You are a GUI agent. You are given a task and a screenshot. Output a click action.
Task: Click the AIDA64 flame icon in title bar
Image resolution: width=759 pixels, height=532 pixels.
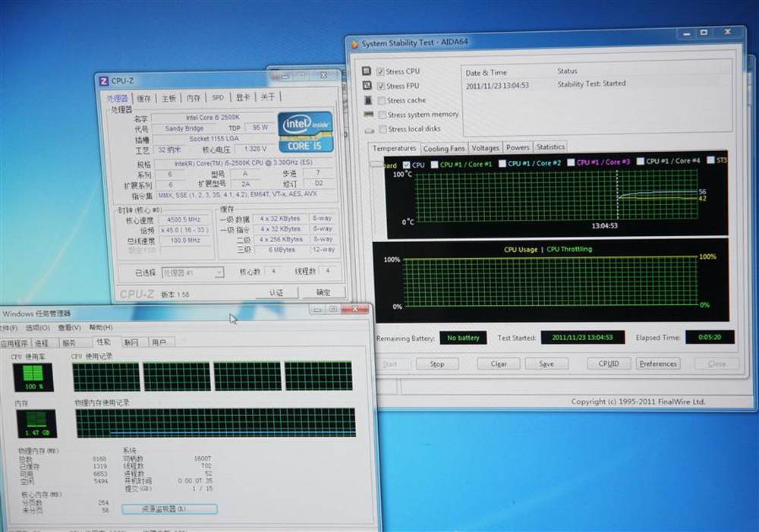point(354,45)
